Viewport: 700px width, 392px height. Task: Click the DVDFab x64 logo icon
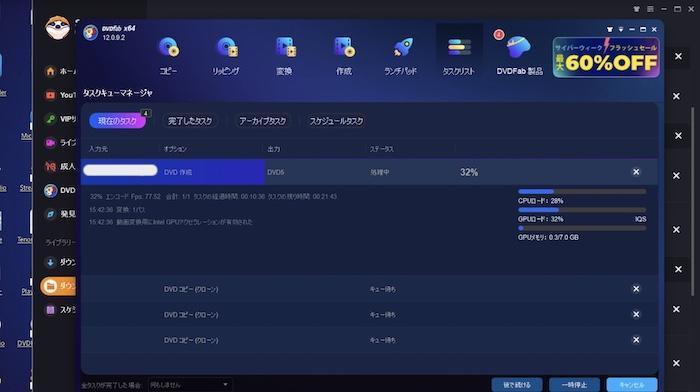tap(91, 33)
